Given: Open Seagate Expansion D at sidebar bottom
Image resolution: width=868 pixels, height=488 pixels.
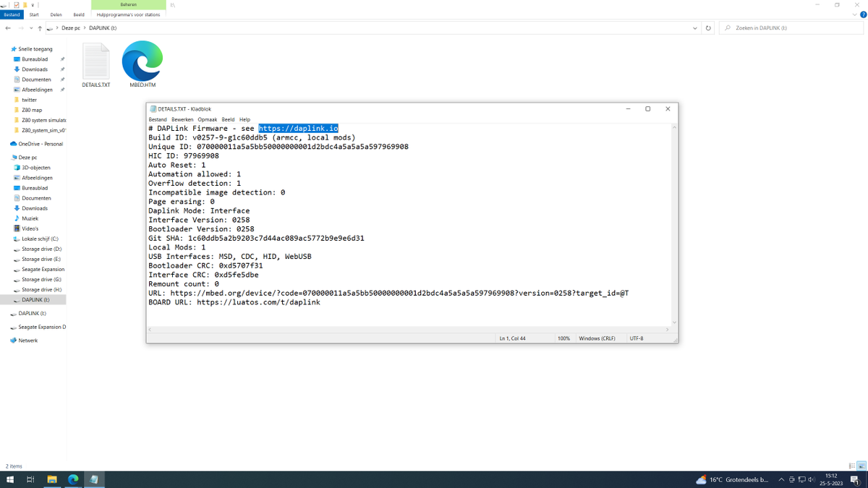Looking at the screenshot, I should pos(42,327).
